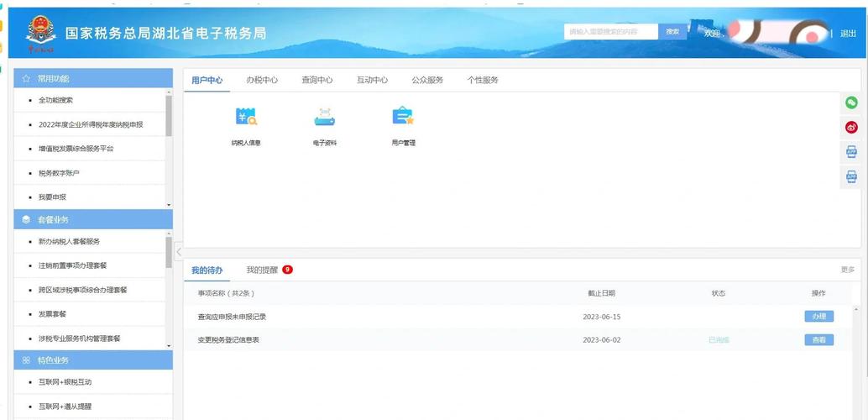Click the 搜索 button
The height and width of the screenshot is (420, 868).
coord(672,32)
